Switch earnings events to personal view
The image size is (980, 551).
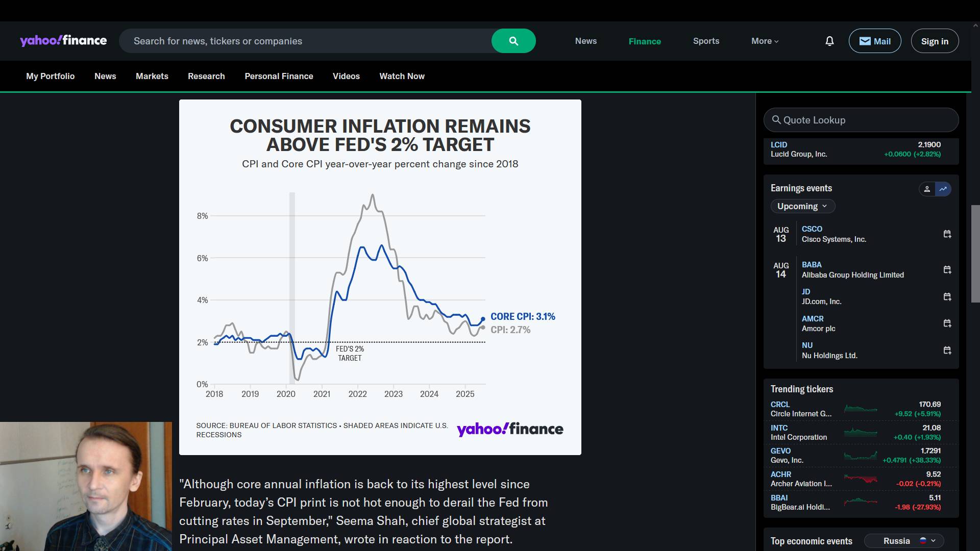[x=927, y=189]
